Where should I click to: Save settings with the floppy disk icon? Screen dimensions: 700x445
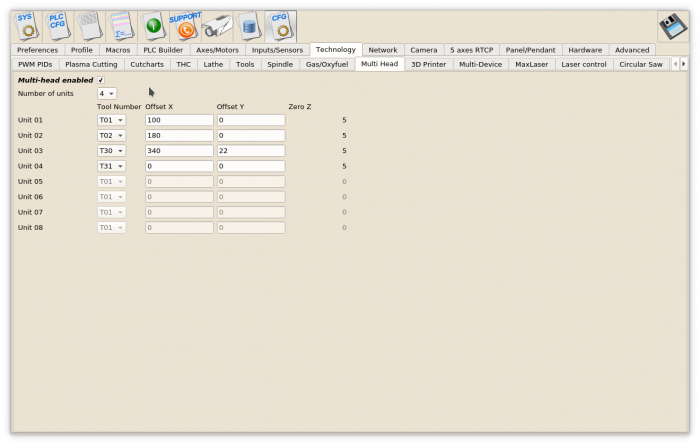[671, 27]
